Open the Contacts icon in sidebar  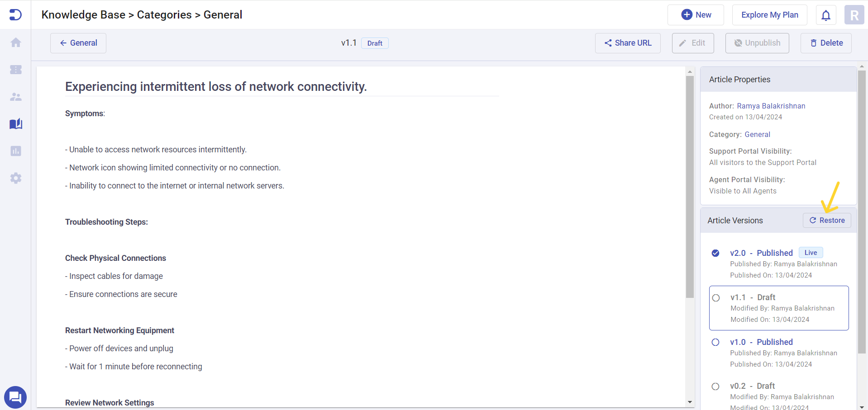pyautogui.click(x=16, y=97)
